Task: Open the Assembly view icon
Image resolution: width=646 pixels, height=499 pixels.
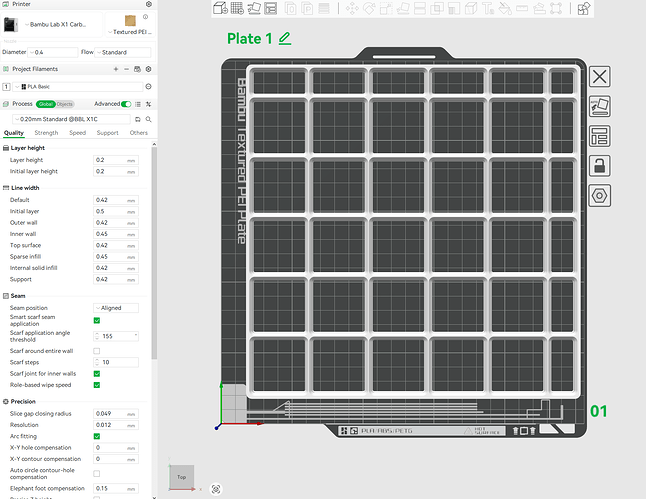Action: [x=584, y=8]
